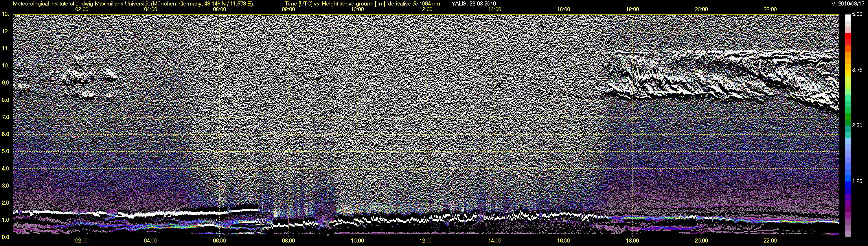
Task: Click the '5.00' color scale value
Action: pyautogui.click(x=857, y=14)
